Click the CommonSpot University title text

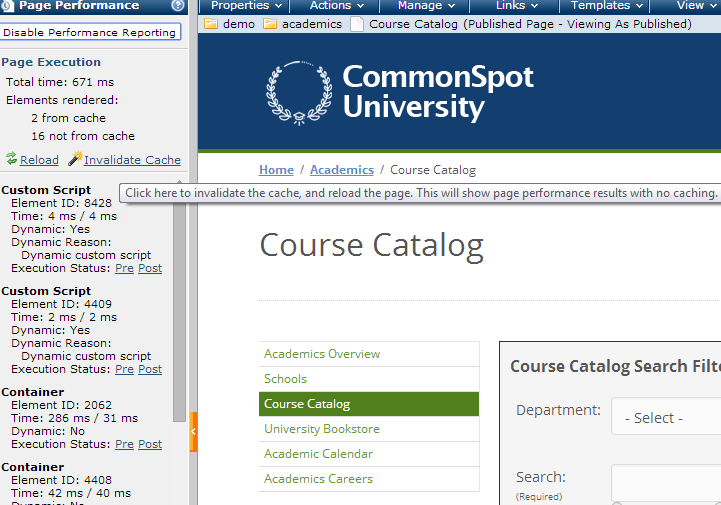coord(438,91)
